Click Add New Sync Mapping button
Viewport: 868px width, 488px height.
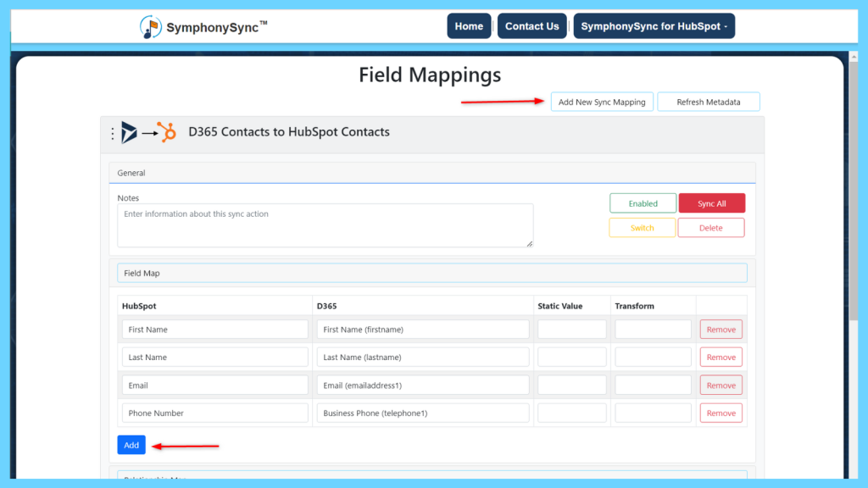(602, 102)
